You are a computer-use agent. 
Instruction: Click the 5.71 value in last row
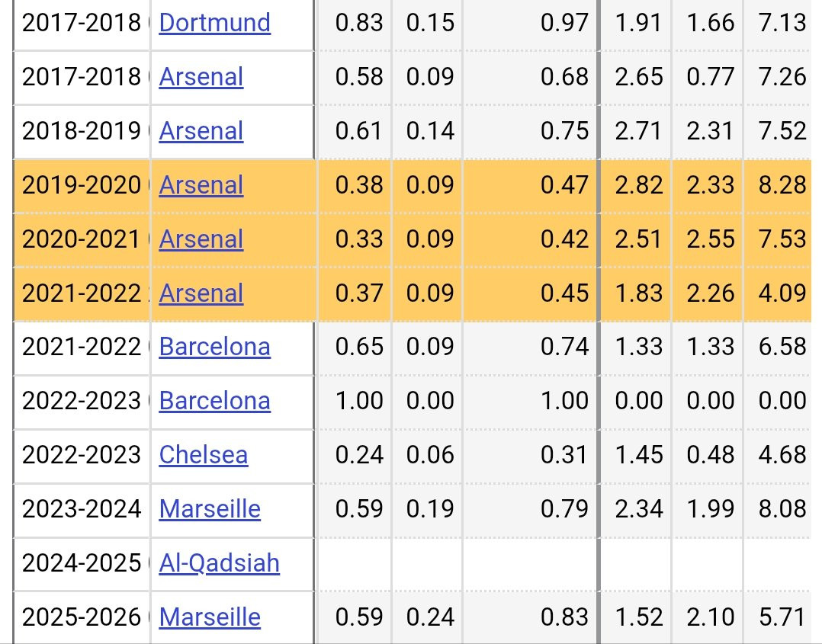(x=782, y=617)
